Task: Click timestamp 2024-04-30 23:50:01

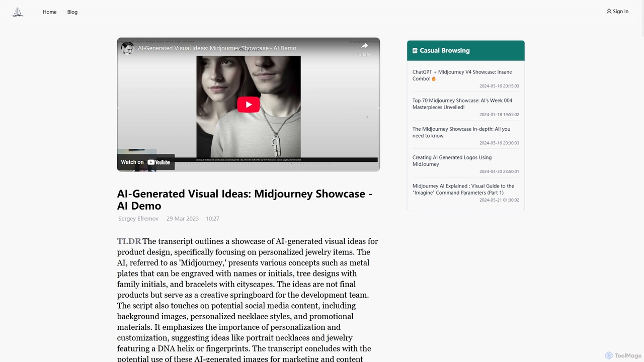Action: click(499, 171)
